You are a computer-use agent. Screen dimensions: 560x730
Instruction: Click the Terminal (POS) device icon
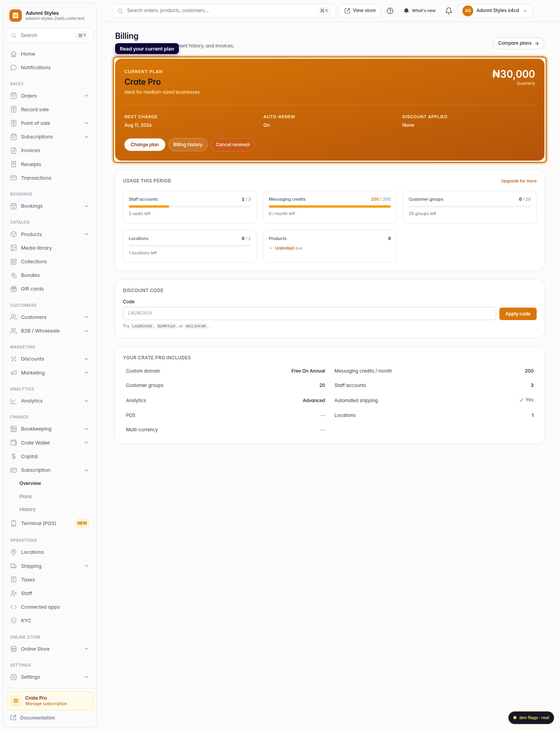pos(14,523)
